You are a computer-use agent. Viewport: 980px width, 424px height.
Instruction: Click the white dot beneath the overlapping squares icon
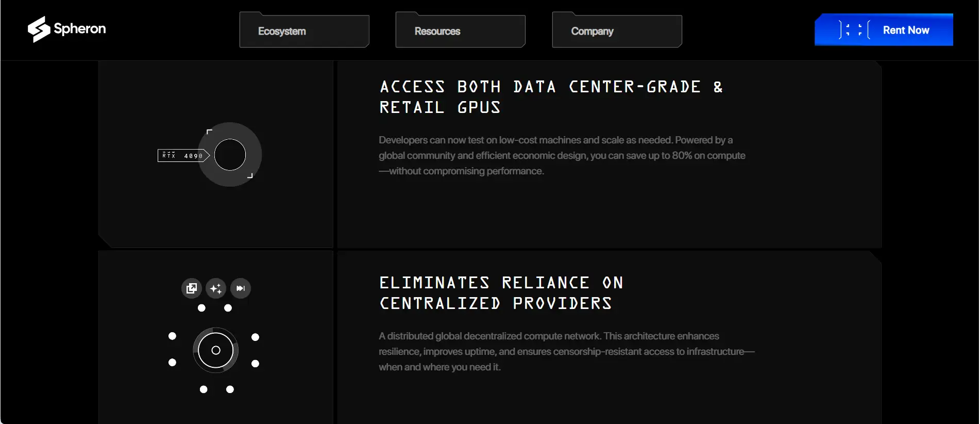pos(201,308)
